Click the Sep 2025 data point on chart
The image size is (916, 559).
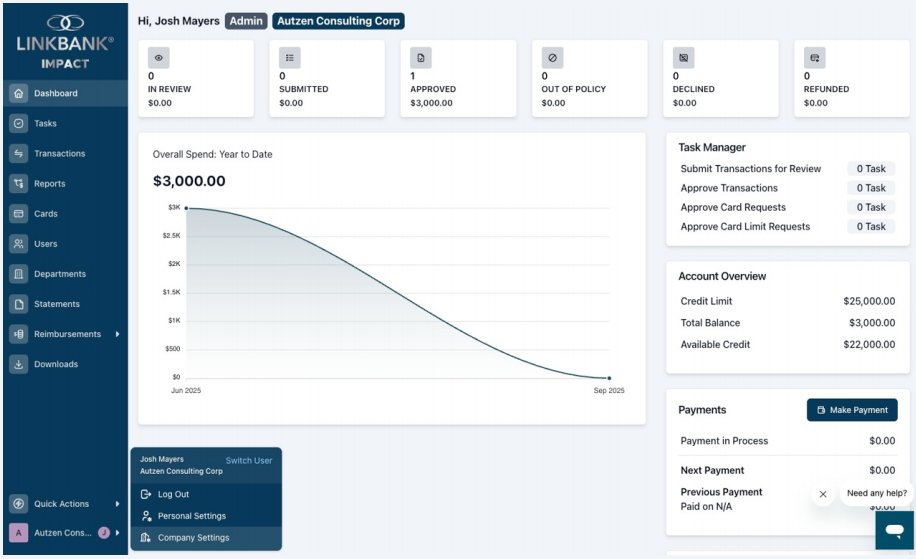point(609,378)
